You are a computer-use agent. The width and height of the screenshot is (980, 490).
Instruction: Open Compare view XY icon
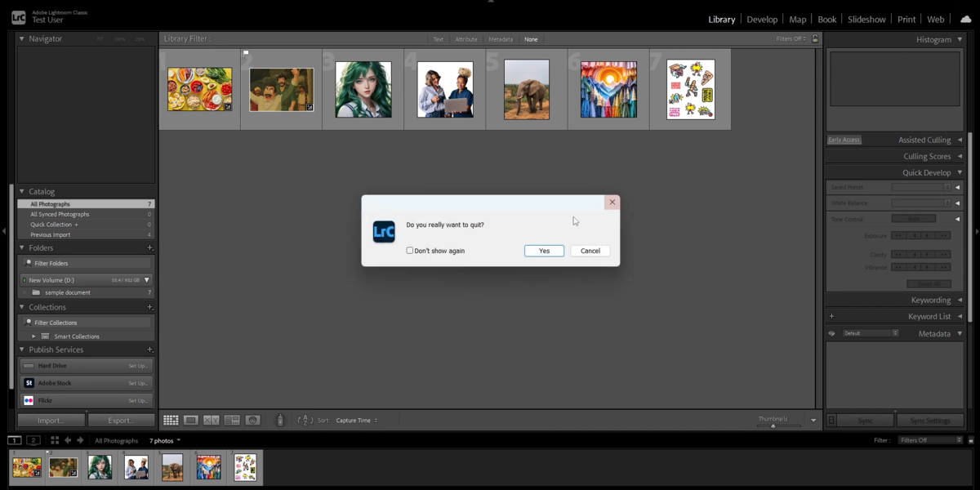[x=212, y=420]
